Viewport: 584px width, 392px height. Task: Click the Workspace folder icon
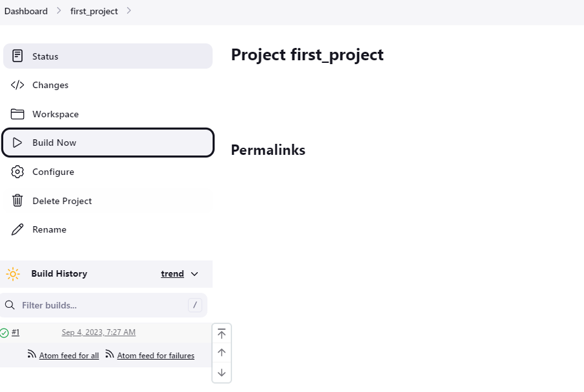pos(18,114)
